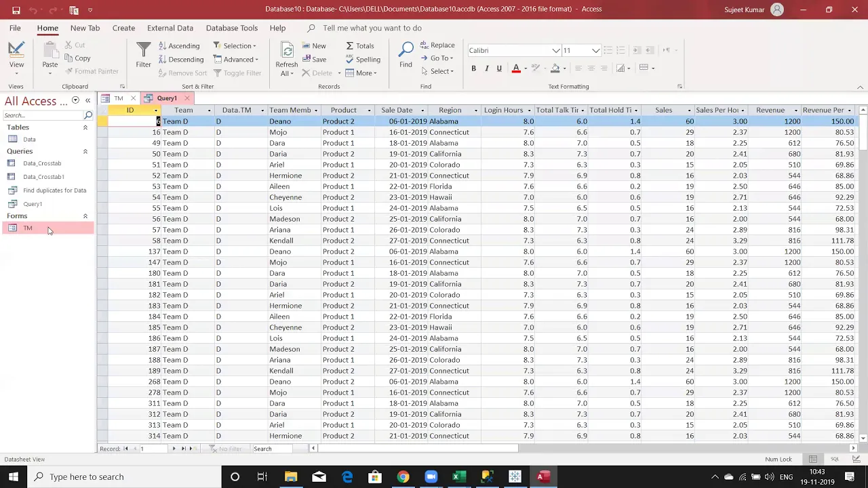Go to next record navigation button
The height and width of the screenshot is (488, 868).
(x=174, y=449)
